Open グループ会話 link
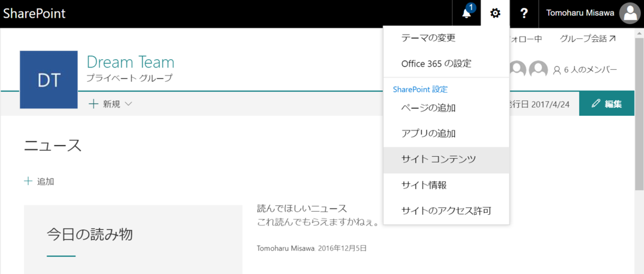The height and width of the screenshot is (274, 644). point(588,38)
